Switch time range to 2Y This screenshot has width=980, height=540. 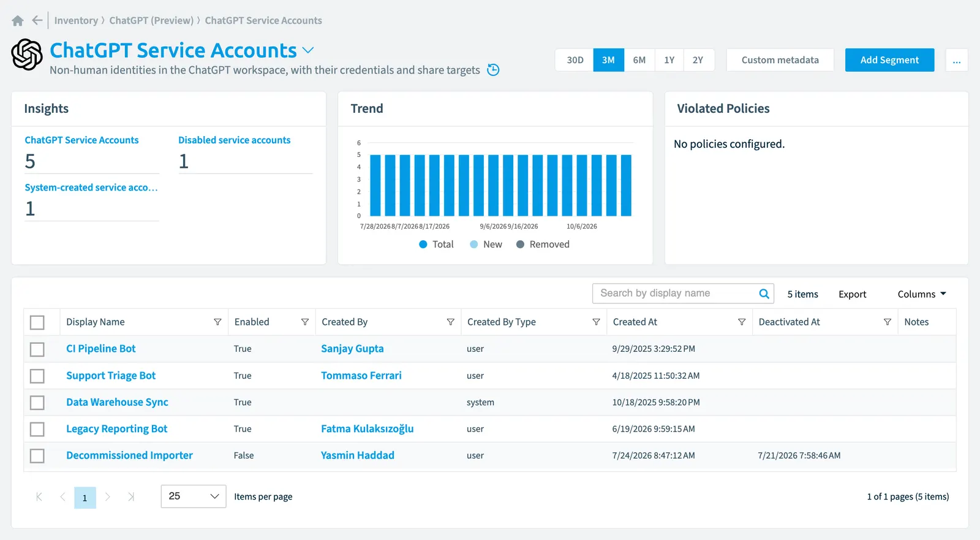point(698,60)
